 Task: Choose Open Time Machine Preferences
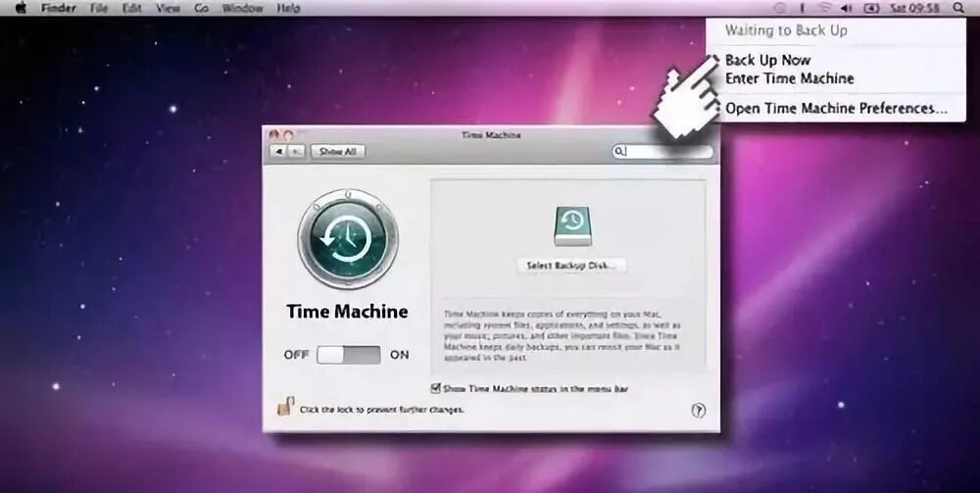tap(836, 108)
